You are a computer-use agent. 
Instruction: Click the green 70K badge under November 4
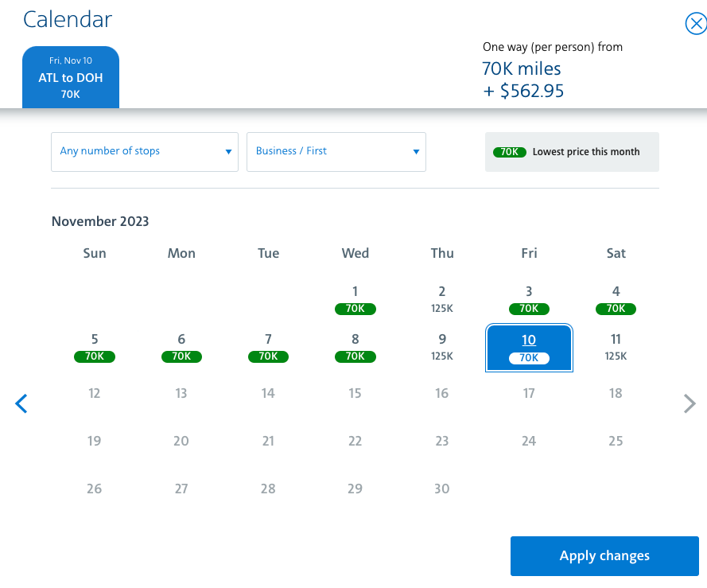pos(616,309)
